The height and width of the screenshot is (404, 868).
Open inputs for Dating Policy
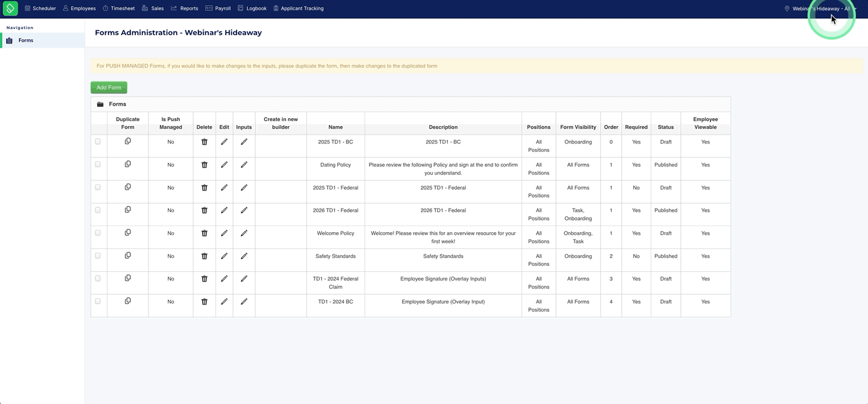click(244, 165)
